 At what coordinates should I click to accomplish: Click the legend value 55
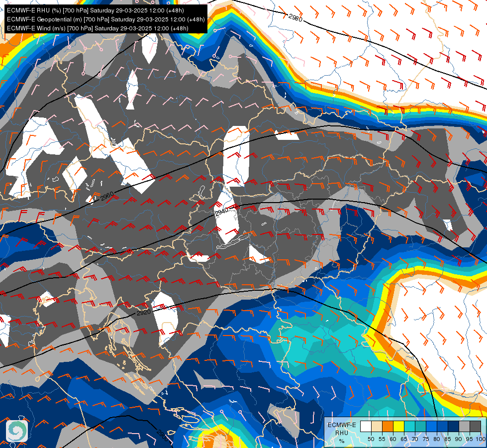click(382, 440)
